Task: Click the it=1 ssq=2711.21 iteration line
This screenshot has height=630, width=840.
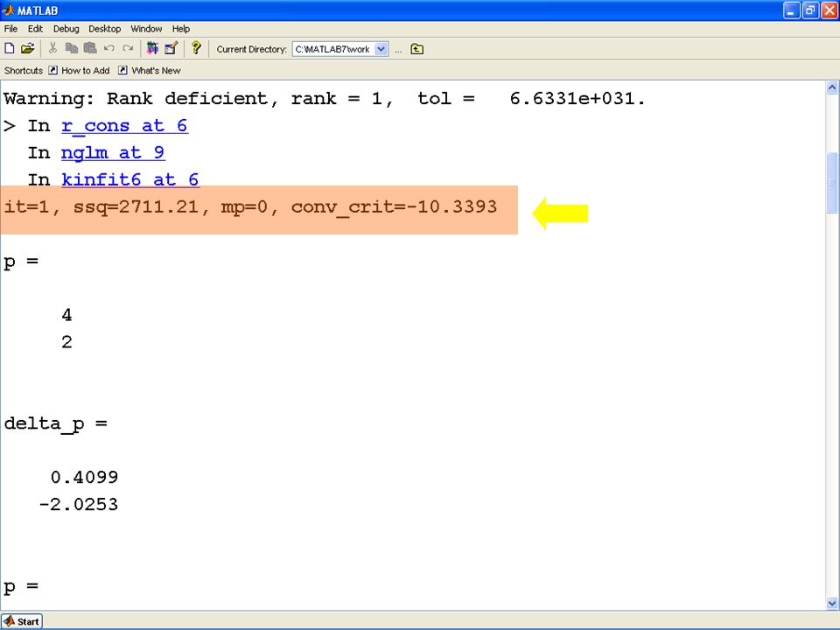Action: pyautogui.click(x=250, y=207)
